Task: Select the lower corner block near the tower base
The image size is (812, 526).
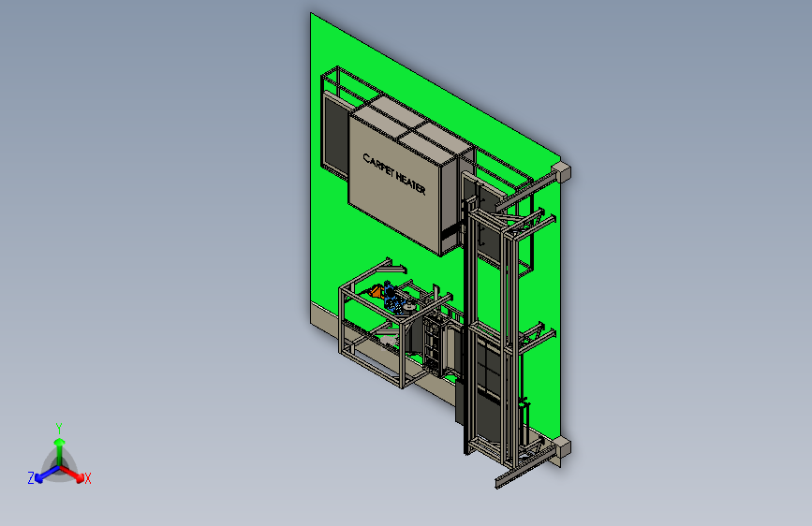Action: pos(562,446)
